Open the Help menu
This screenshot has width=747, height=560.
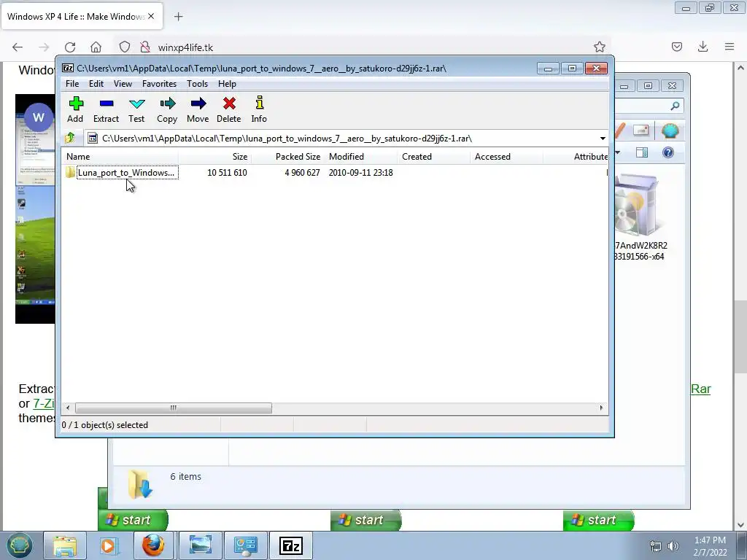coord(228,84)
